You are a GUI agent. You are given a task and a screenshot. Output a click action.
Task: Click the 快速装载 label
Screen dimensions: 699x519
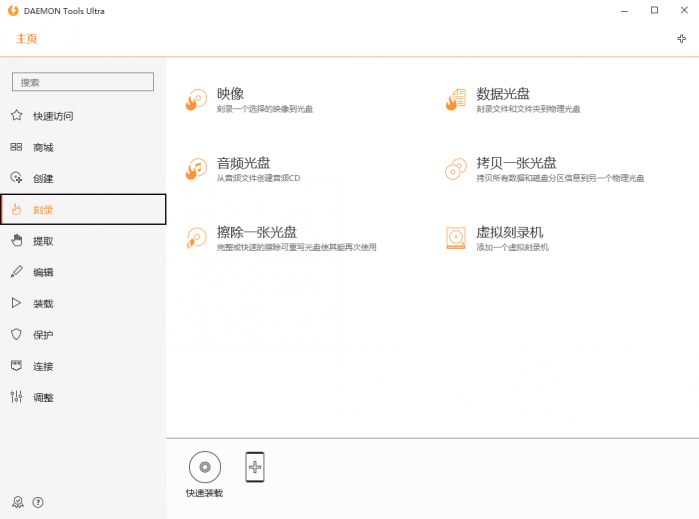pos(205,493)
